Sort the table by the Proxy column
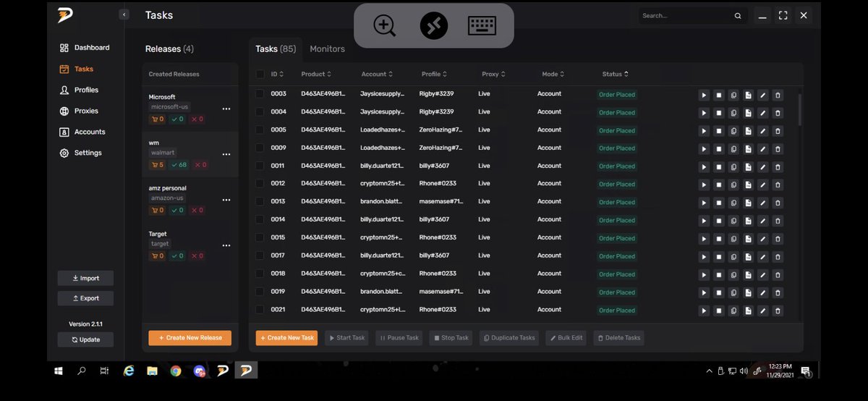868x401 pixels. point(493,74)
